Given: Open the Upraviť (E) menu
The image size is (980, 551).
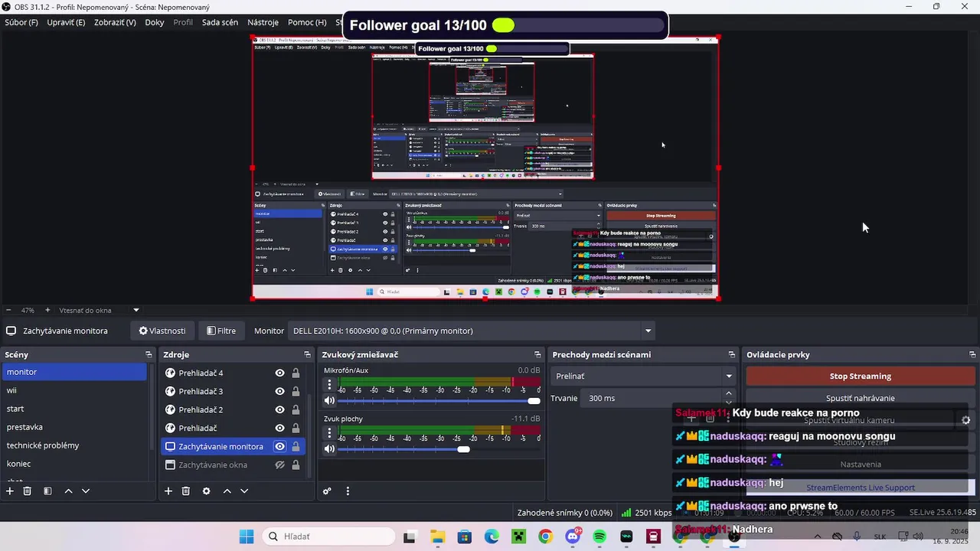Looking at the screenshot, I should pyautogui.click(x=66, y=22).
